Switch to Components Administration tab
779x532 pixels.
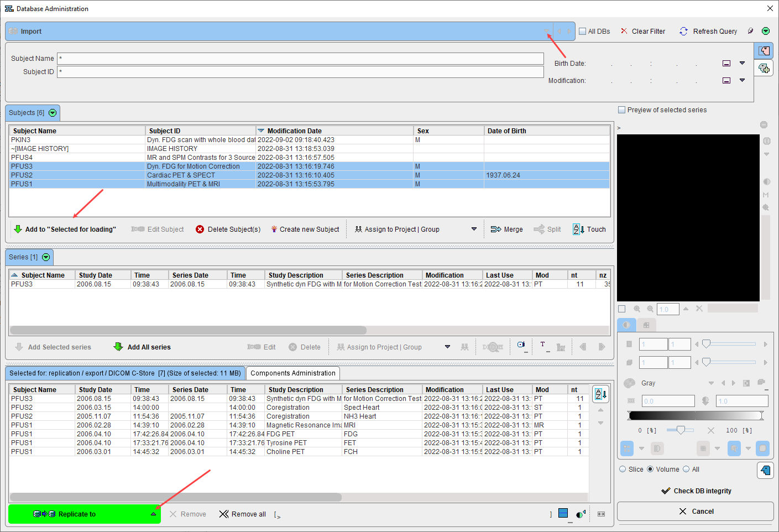[x=293, y=373]
